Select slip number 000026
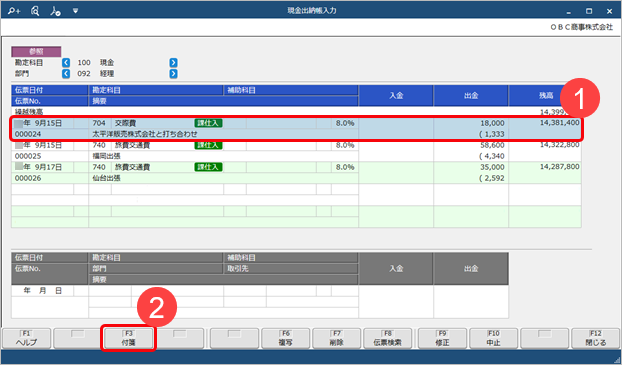The height and width of the screenshot is (365, 622). (28, 179)
